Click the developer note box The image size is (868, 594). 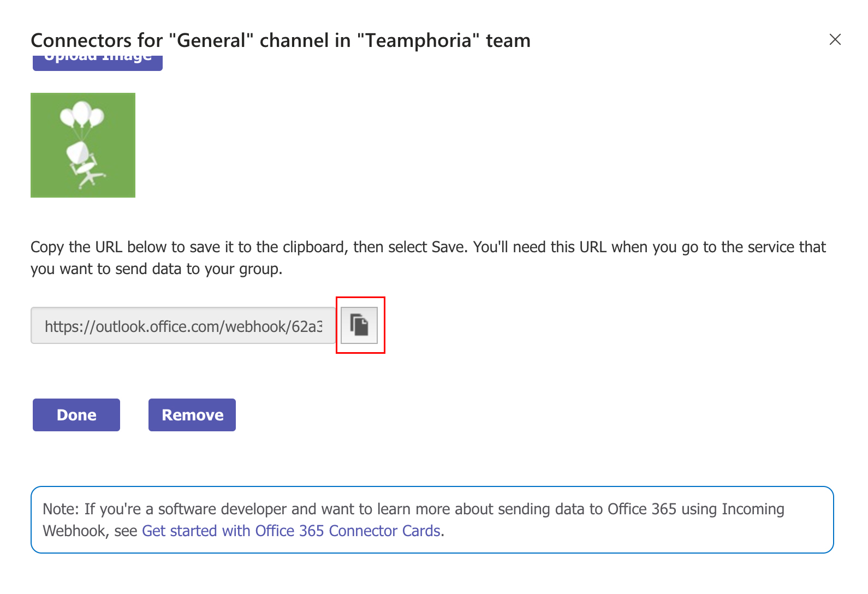(x=432, y=520)
